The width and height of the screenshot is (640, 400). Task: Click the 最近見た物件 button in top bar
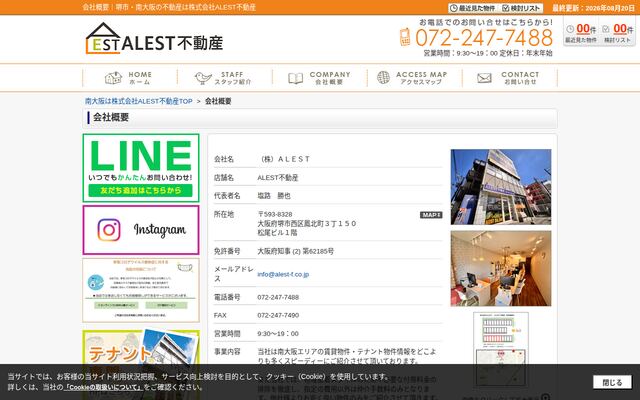tap(473, 8)
